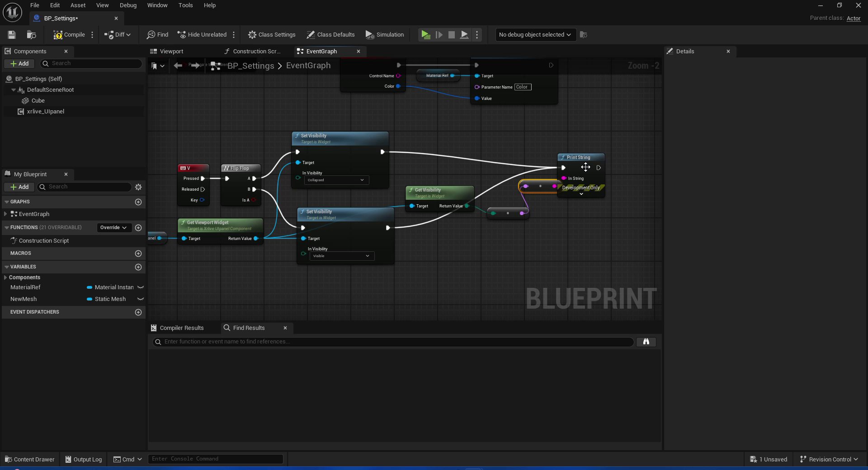This screenshot has height=470, width=868.
Task: Toggle NewMesh variable visibility eye
Action: (141, 299)
